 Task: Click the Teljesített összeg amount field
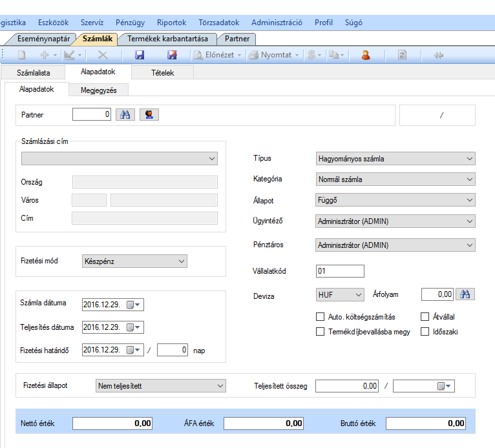pos(347,386)
